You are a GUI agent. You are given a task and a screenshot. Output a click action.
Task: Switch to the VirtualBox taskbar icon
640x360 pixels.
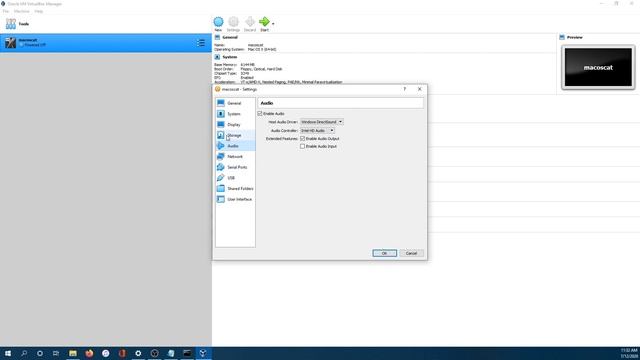(203, 353)
